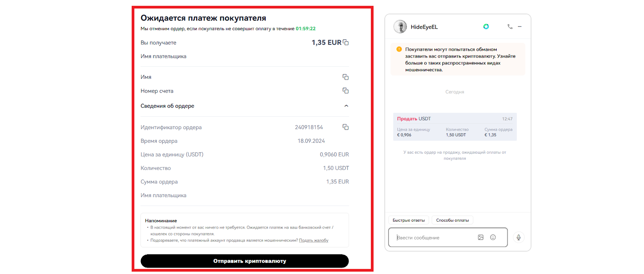644x274 pixels.
Task: Show the payment methods
Action: [x=452, y=220]
